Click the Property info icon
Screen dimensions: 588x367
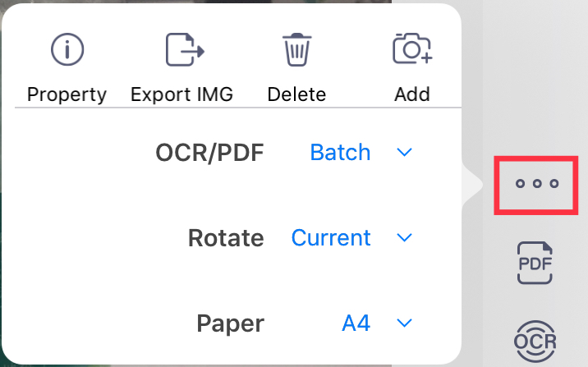(67, 50)
